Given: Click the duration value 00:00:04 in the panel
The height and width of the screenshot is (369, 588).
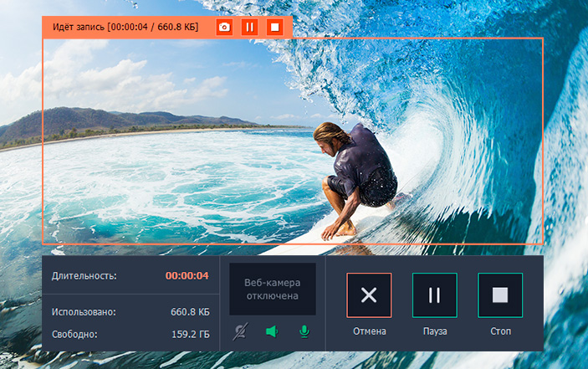Looking at the screenshot, I should click(x=187, y=275).
